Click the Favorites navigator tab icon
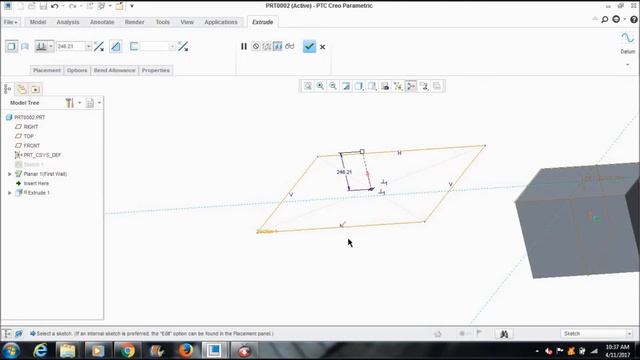The width and height of the screenshot is (640, 360). coord(36,89)
